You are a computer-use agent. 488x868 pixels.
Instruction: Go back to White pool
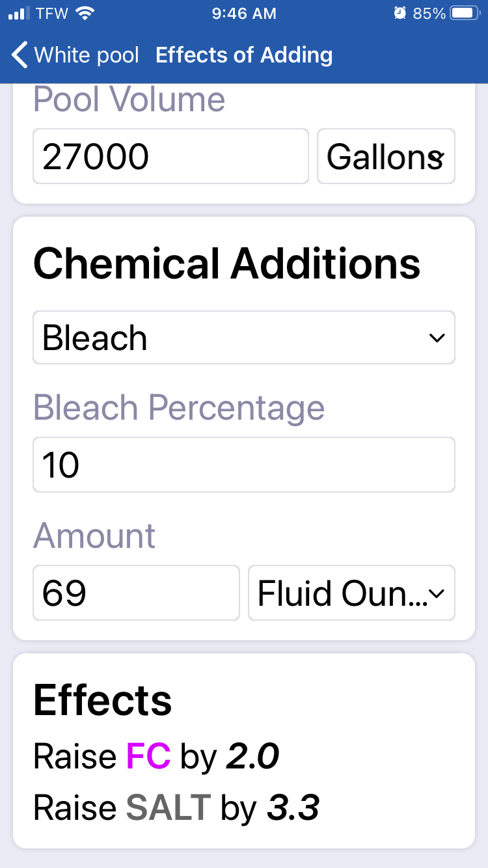click(x=75, y=55)
